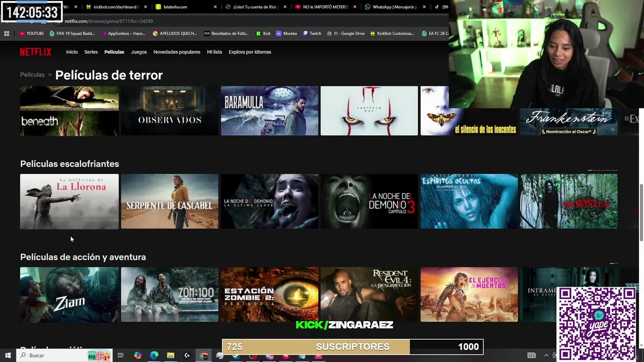Open Resident Evil 4: La resurrección
Image resolution: width=644 pixels, height=362 pixels.
(369, 294)
